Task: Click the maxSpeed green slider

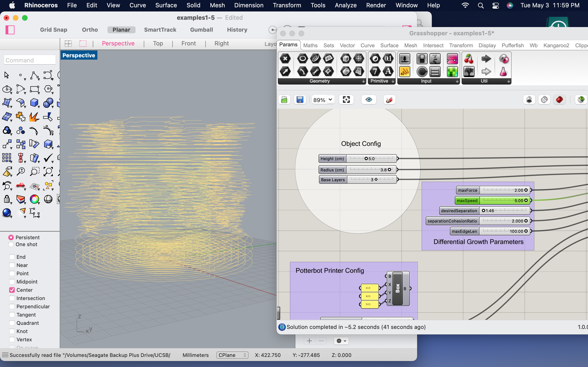Action: pyautogui.click(x=504, y=200)
